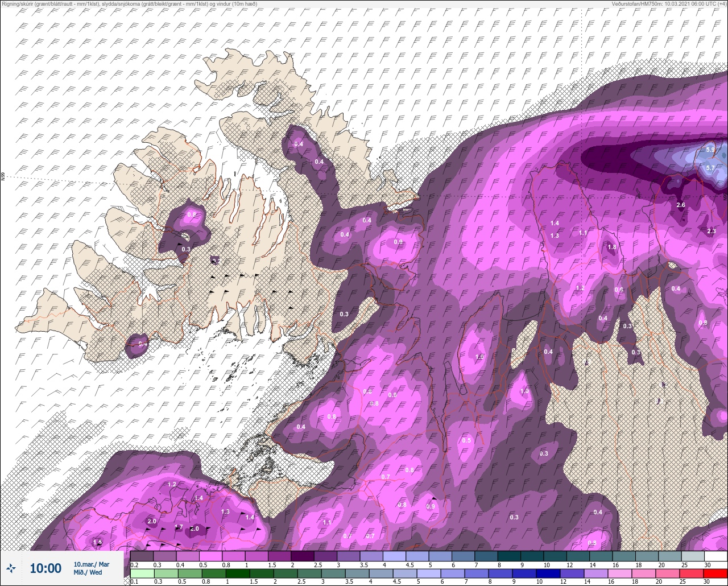The height and width of the screenshot is (586, 728).
Task: Click the 1.8 precipitation value on the map
Action: click(x=612, y=247)
